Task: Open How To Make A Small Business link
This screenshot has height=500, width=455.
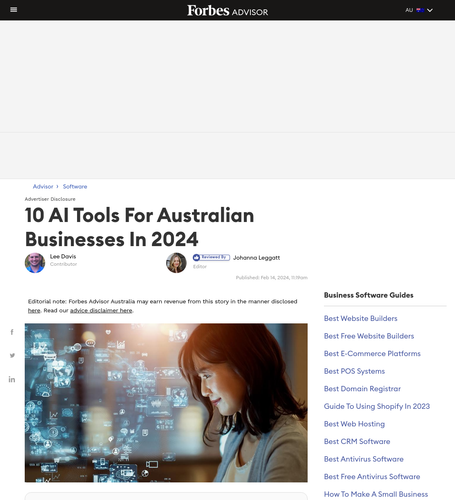Action: click(376, 494)
